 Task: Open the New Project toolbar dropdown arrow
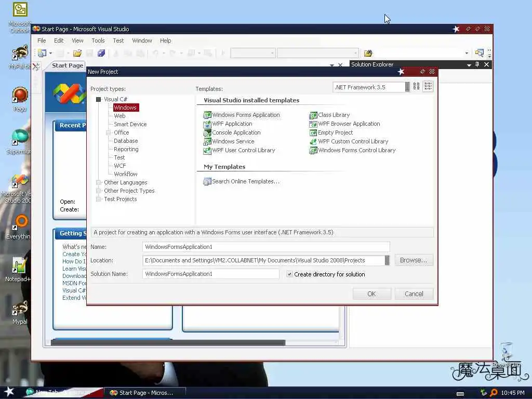(x=50, y=54)
